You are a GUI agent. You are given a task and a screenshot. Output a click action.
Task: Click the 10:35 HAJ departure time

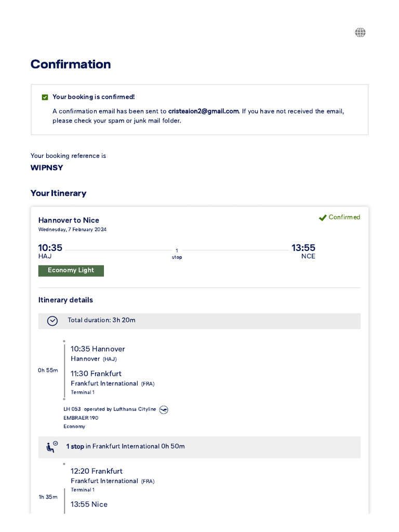click(50, 248)
